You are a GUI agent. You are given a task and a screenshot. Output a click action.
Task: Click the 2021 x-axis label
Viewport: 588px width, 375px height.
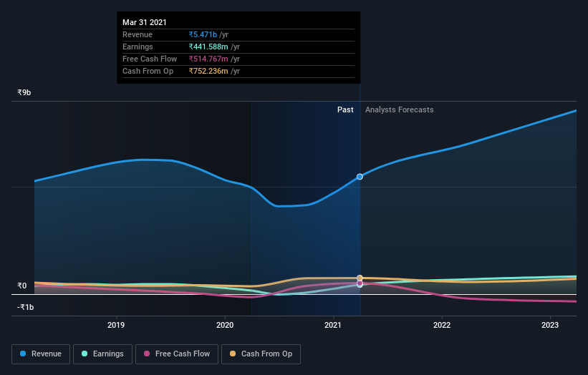tap(333, 325)
